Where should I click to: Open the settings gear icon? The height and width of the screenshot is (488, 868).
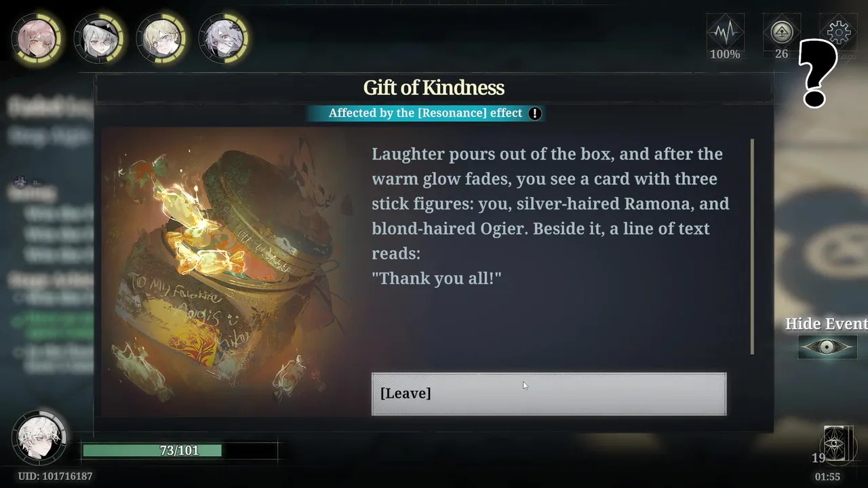coord(838,32)
